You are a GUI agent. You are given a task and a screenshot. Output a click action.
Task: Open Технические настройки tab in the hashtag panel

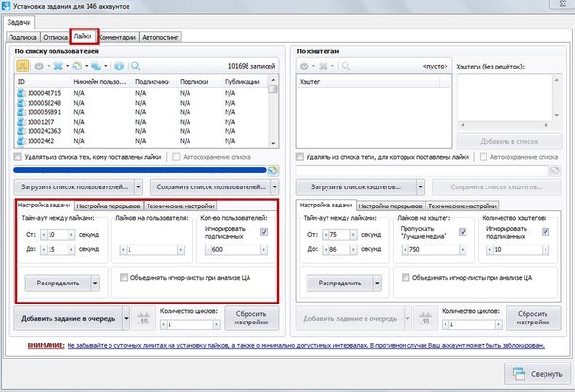pos(463,206)
